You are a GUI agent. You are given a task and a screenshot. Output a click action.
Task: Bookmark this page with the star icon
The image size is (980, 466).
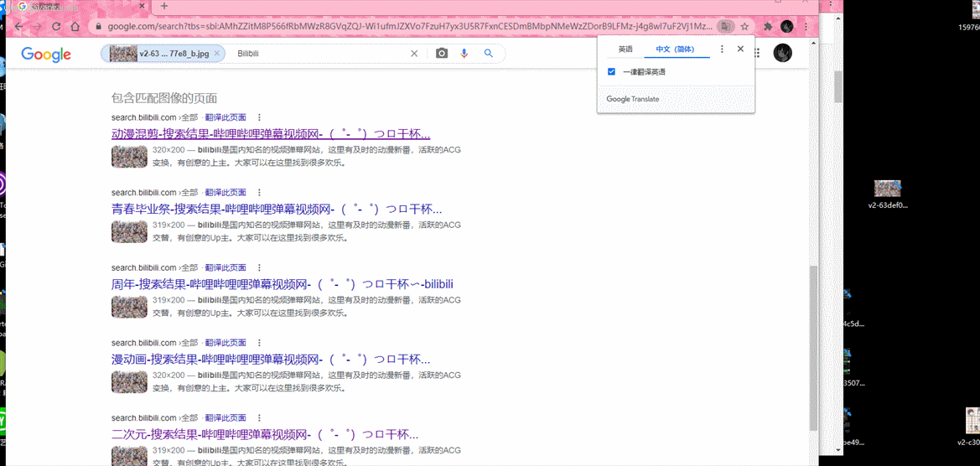pos(744,27)
